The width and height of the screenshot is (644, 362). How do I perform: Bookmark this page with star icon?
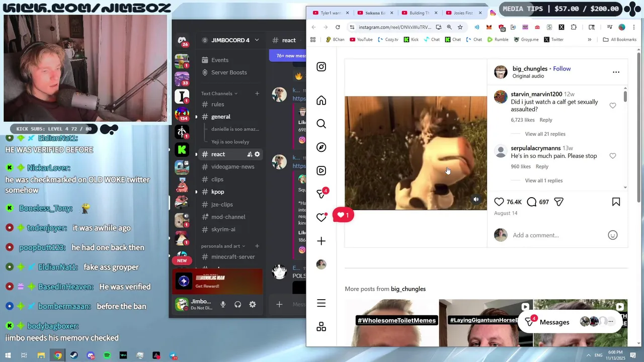click(x=460, y=27)
